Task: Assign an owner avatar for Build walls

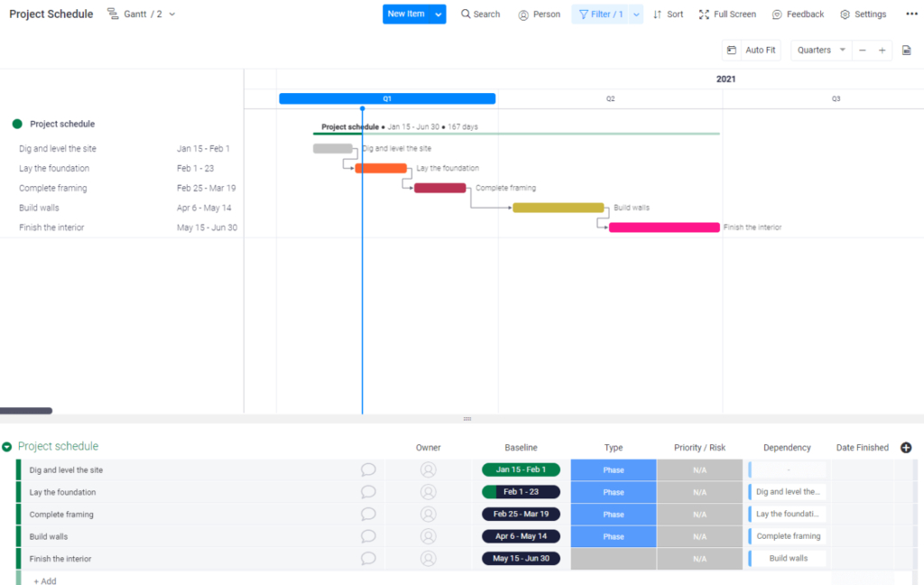Action: [x=428, y=535]
